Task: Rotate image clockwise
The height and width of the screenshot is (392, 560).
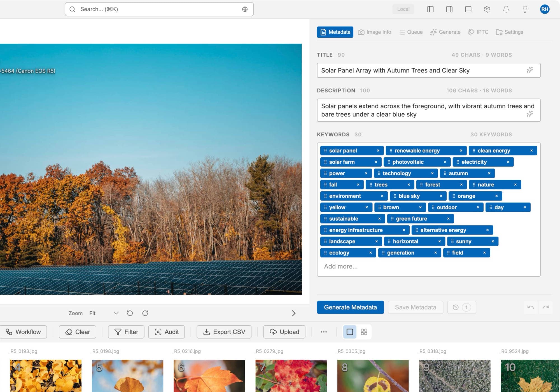Action: (x=145, y=313)
